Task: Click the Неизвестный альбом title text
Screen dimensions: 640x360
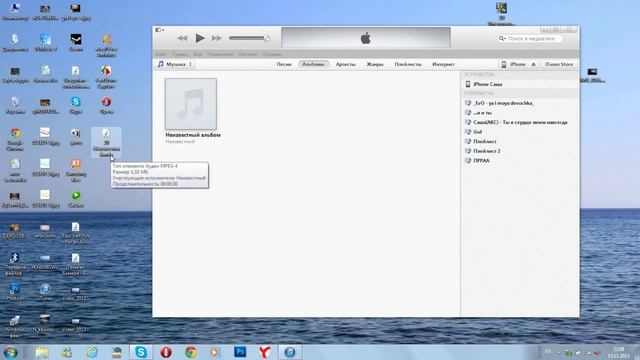Action: click(x=193, y=135)
